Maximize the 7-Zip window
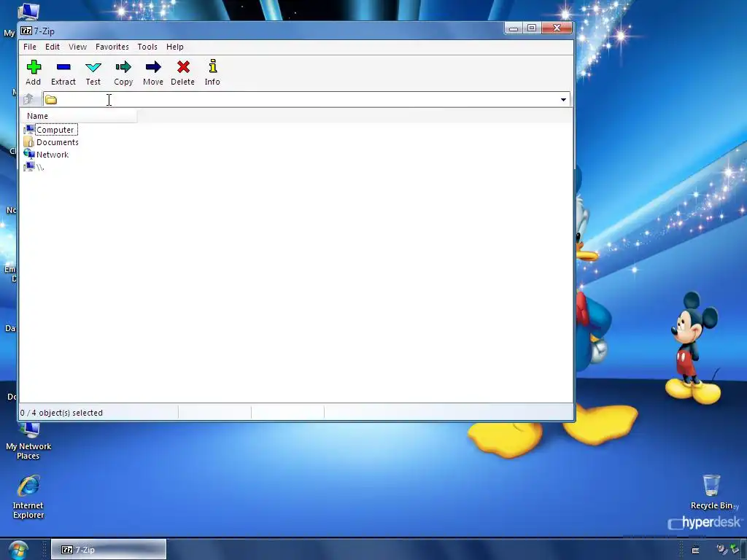 [532, 28]
